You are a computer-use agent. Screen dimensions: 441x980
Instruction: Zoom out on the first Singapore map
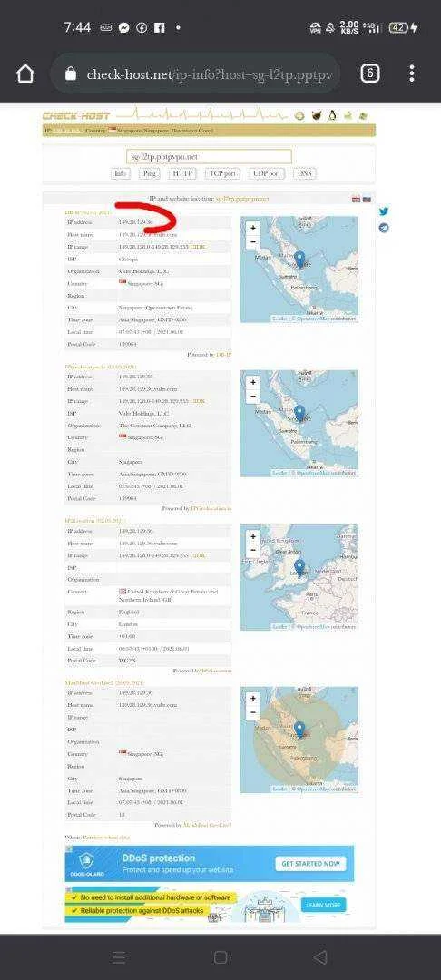pos(252,242)
